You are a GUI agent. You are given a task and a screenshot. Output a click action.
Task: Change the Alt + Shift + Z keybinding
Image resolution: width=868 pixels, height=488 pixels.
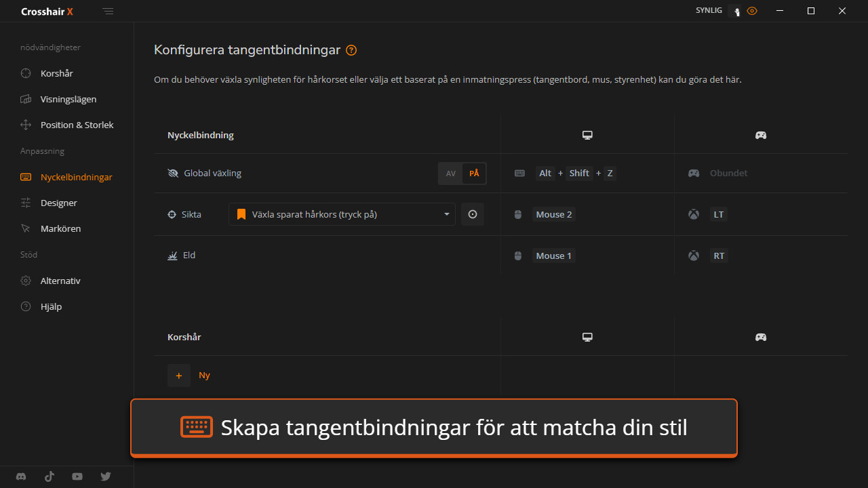click(x=575, y=174)
